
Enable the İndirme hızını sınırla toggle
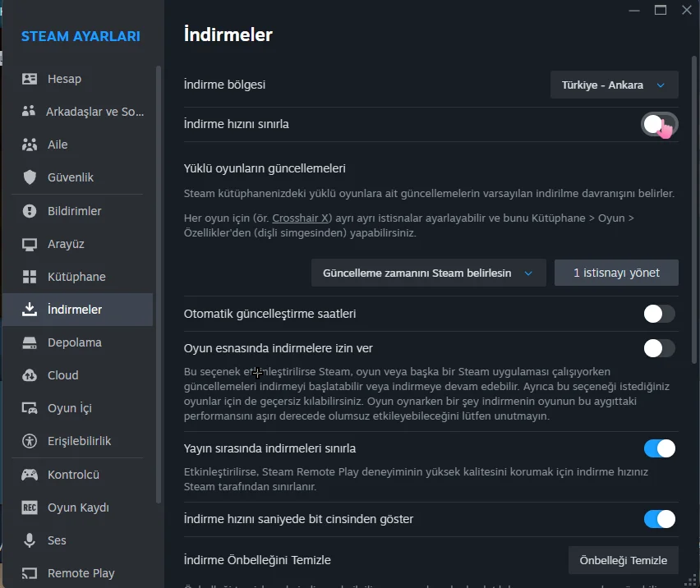click(x=660, y=124)
